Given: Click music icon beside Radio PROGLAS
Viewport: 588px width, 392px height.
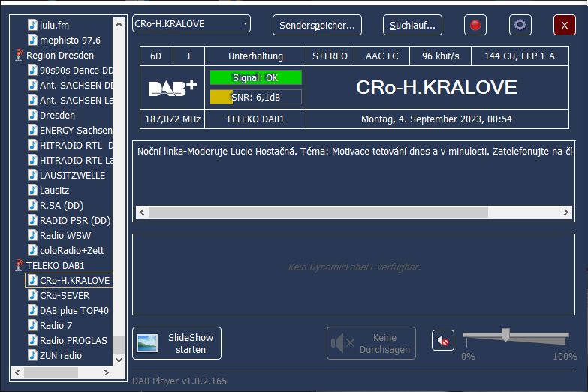Looking at the screenshot, I should 32,340.
